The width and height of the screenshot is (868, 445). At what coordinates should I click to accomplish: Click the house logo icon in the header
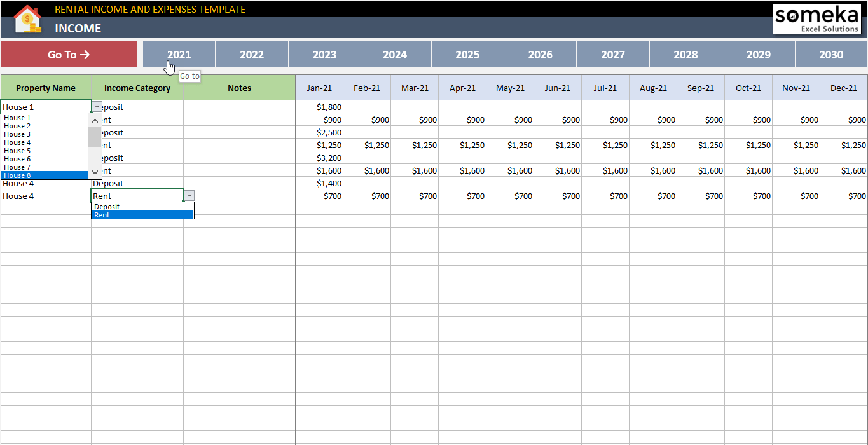click(x=27, y=18)
